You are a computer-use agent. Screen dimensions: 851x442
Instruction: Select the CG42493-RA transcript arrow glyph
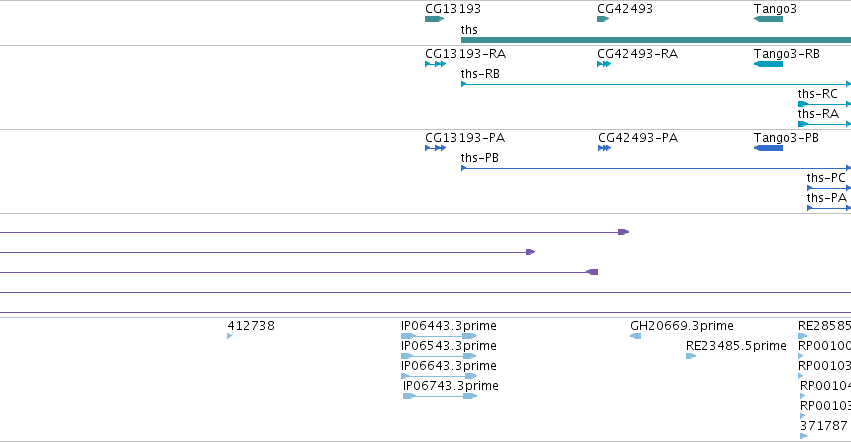(604, 64)
